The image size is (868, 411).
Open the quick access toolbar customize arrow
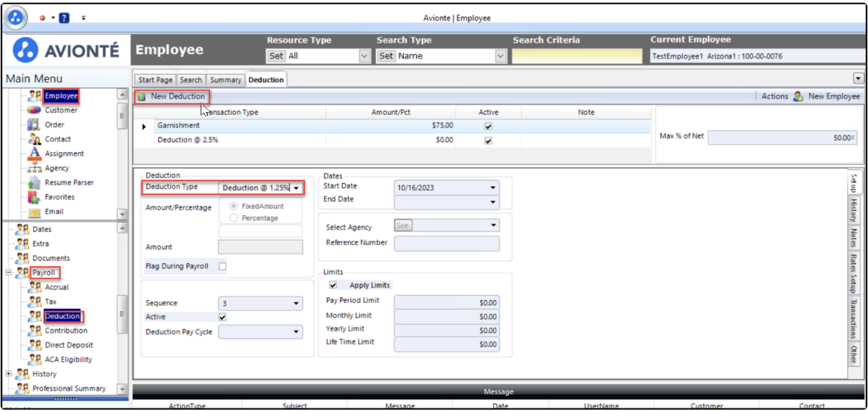(x=83, y=18)
